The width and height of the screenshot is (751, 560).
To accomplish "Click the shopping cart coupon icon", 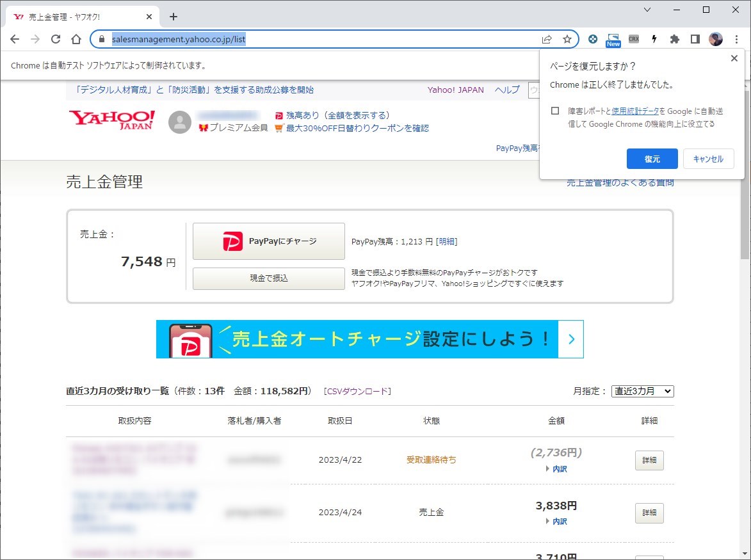I will coord(279,128).
